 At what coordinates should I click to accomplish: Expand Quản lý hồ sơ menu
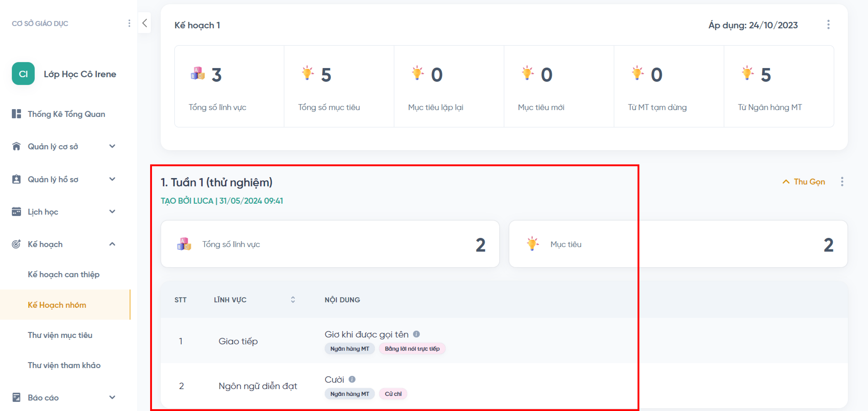tap(112, 179)
